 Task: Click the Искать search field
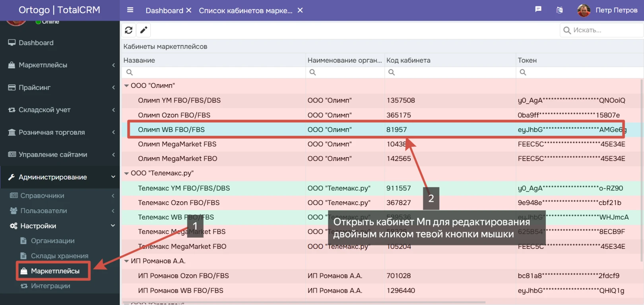pos(601,30)
